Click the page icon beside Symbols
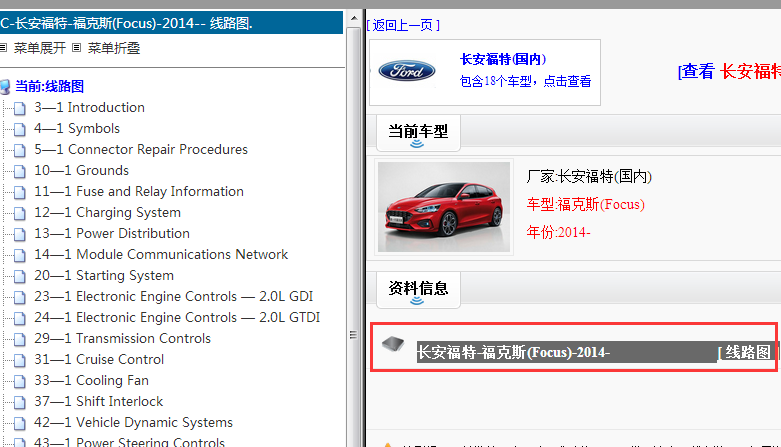The height and width of the screenshot is (447, 781). (x=20, y=129)
